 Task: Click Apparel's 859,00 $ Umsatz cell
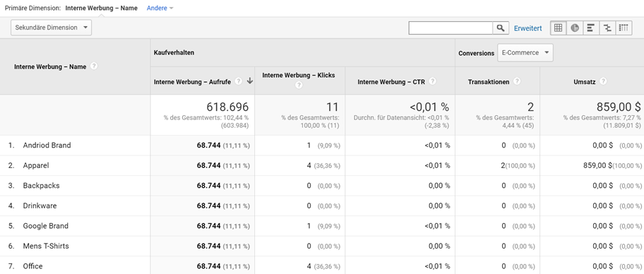597,165
